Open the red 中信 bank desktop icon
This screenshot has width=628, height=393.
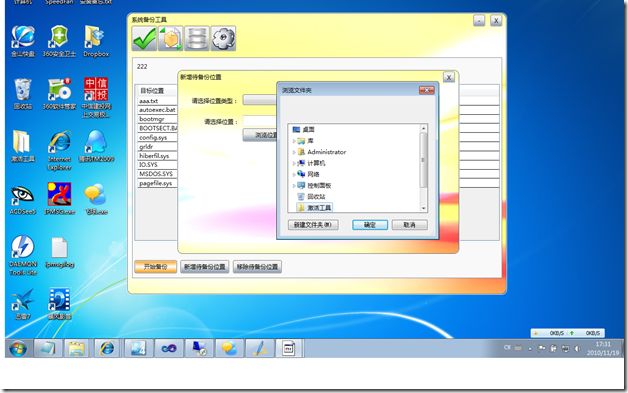[96, 97]
